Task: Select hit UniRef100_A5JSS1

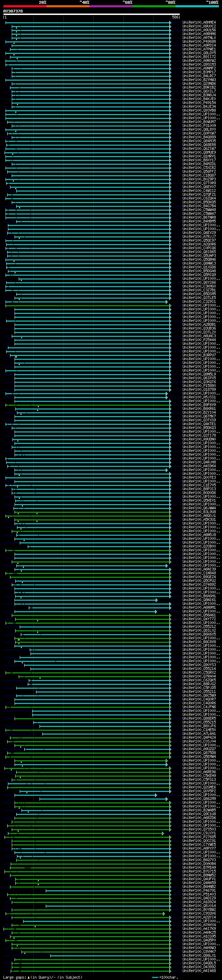Action: click(199, 397)
